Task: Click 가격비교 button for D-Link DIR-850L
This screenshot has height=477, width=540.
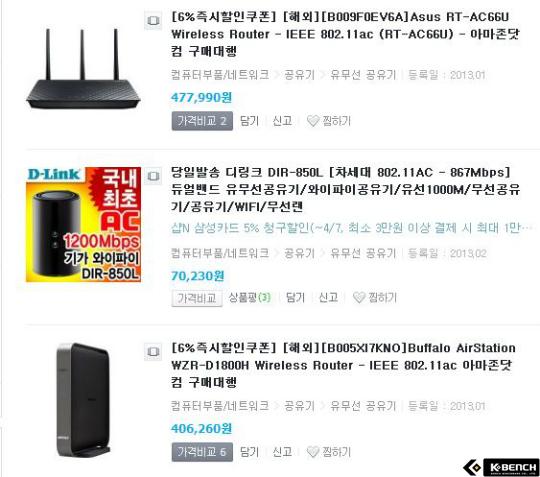Action: pyautogui.click(x=197, y=298)
